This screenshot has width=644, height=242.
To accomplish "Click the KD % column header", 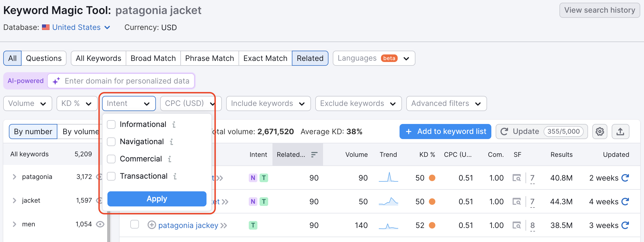I will [x=427, y=155].
